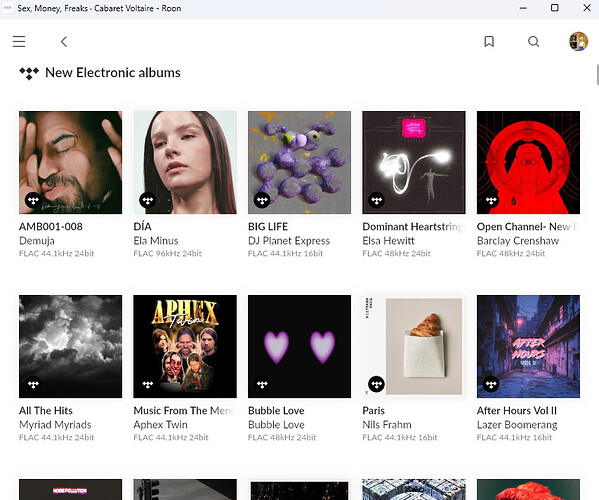Click the After Hours Vol II title
Screen dimensions: 599x500
tap(516, 411)
